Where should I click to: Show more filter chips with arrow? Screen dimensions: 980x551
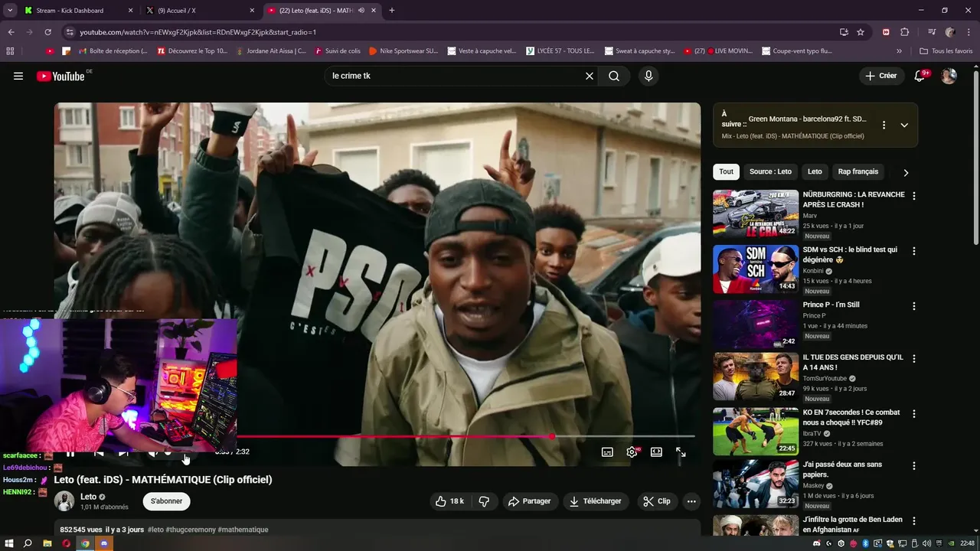(x=906, y=172)
